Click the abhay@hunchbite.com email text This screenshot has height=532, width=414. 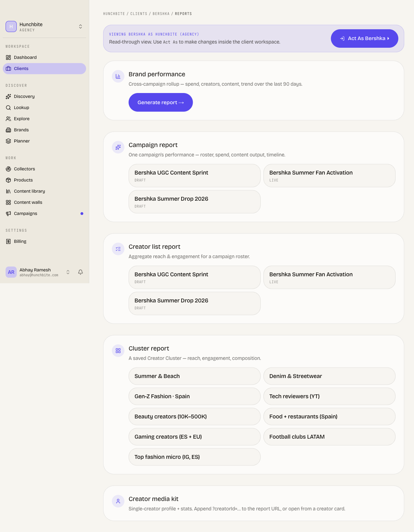[39, 275]
